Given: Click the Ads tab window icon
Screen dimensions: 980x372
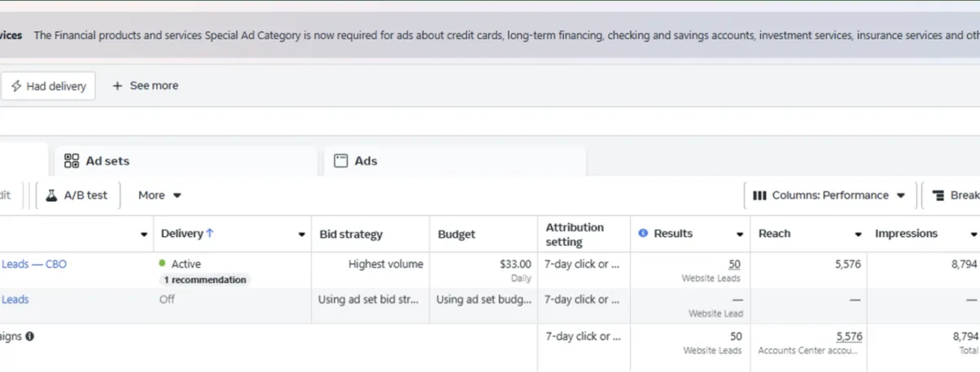Looking at the screenshot, I should coord(341,161).
